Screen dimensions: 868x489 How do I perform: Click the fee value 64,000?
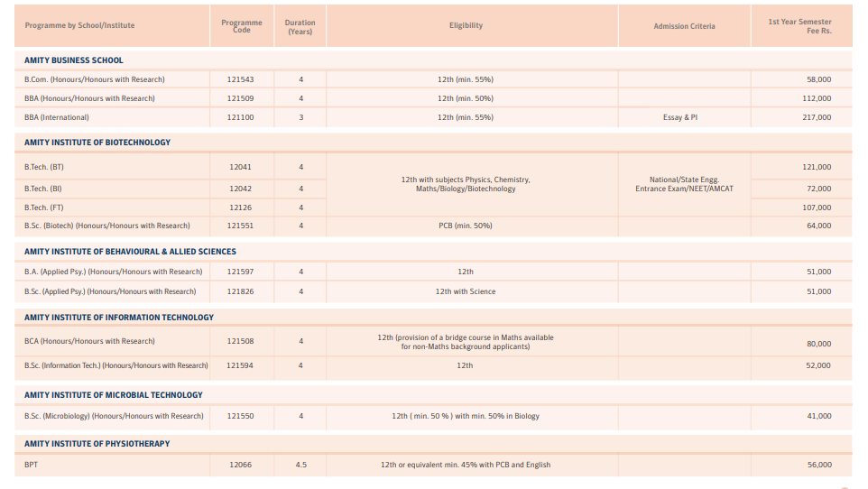[818, 226]
